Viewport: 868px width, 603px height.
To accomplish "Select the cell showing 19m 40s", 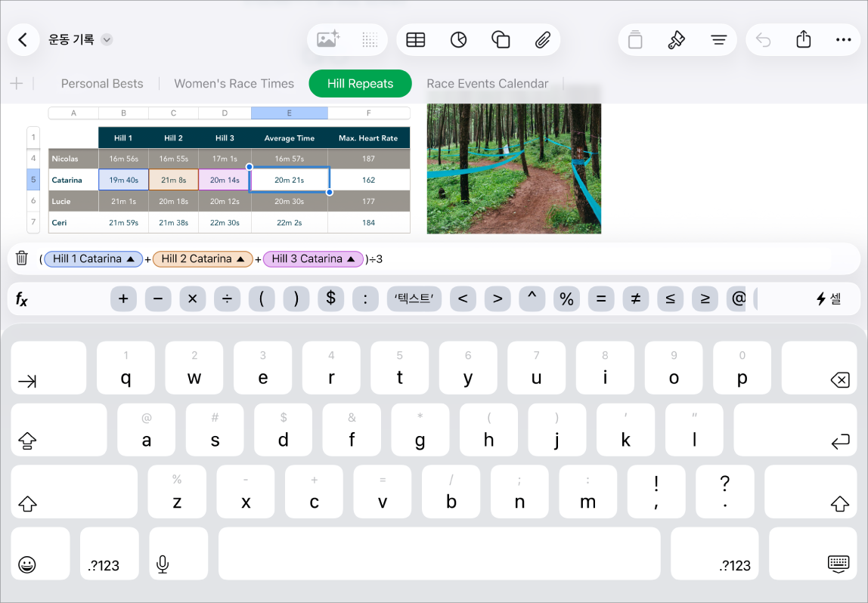I will (123, 180).
